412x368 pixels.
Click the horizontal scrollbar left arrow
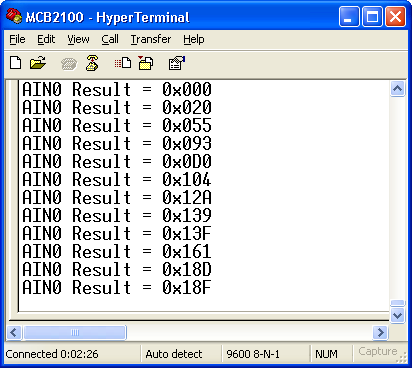click(x=14, y=332)
